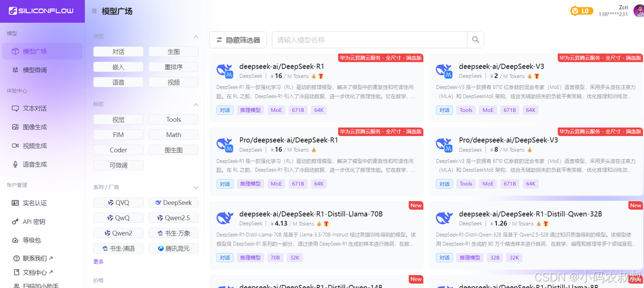Click the whale logo of Pro/deepseek-ai/DeepSeek-V3
Screen dimensions: 644x288
[444, 145]
